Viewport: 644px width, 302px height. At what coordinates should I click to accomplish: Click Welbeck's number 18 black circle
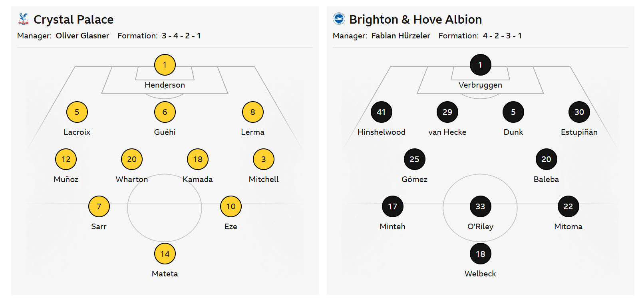480,254
